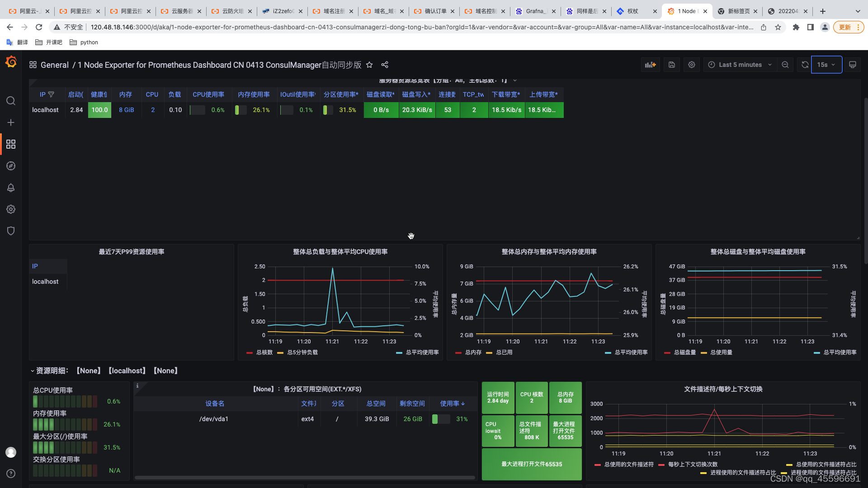
Task: Open the 开课吧 bookmarks folder
Action: point(49,42)
